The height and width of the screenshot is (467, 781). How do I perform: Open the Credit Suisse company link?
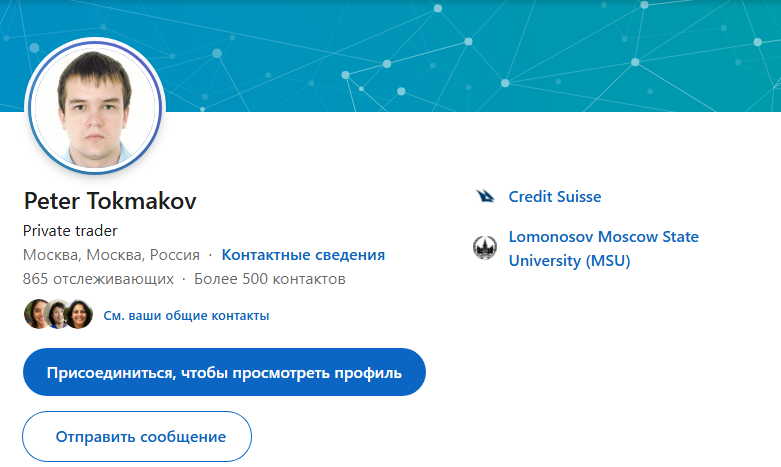click(555, 197)
